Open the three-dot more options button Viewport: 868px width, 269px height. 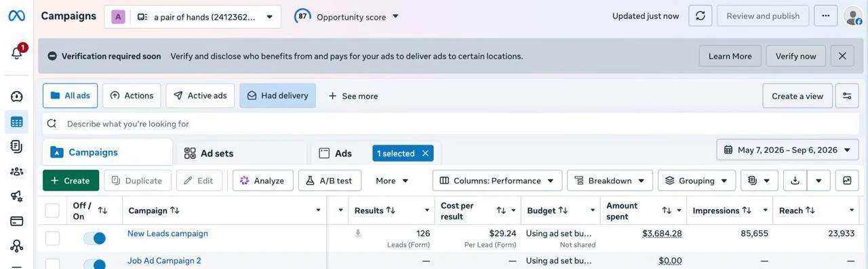coord(825,16)
